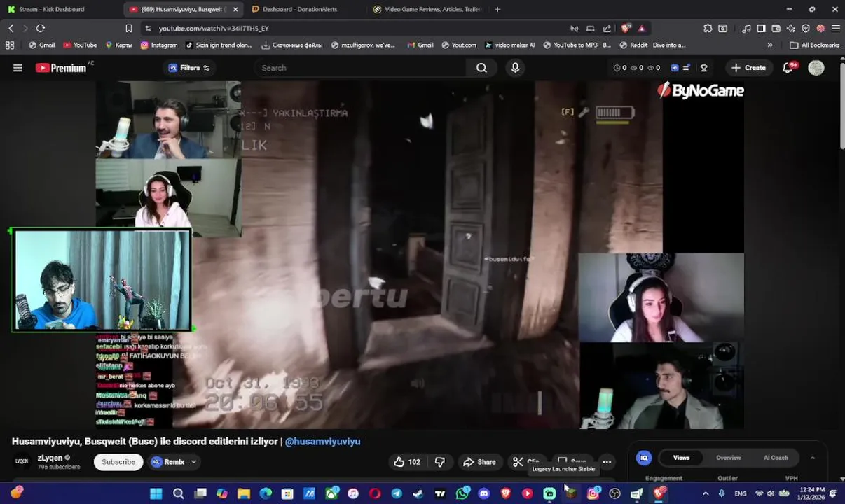Show hidden system tray icons
The width and height of the screenshot is (845, 504).
705,493
